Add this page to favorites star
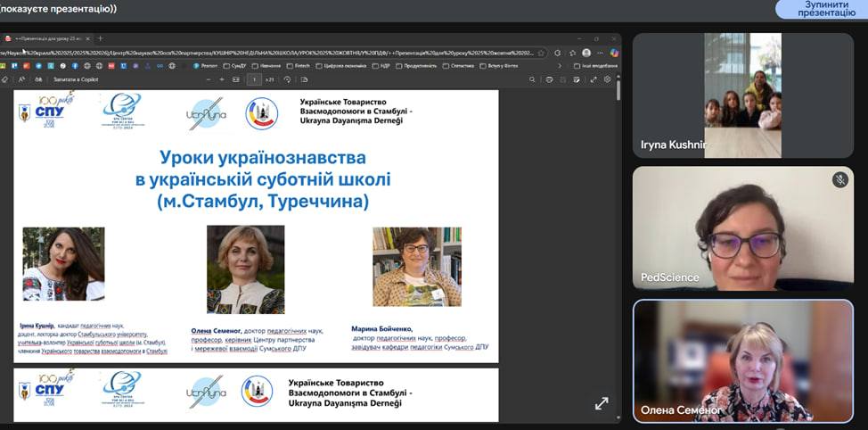Image resolution: width=868 pixels, height=430 pixels. [540, 53]
